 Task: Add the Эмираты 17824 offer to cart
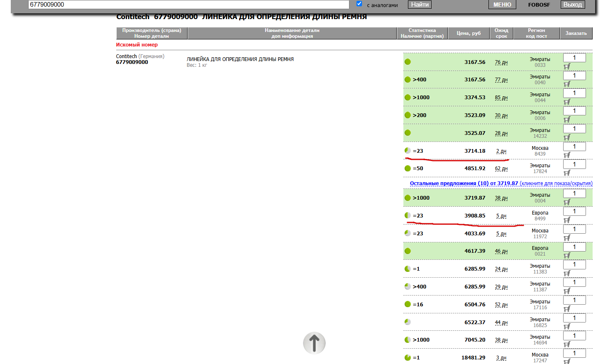click(567, 173)
